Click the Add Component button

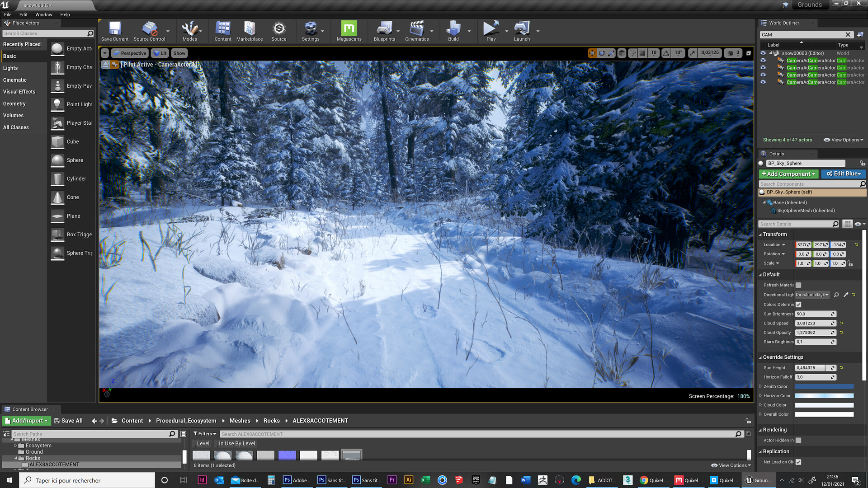pos(788,174)
